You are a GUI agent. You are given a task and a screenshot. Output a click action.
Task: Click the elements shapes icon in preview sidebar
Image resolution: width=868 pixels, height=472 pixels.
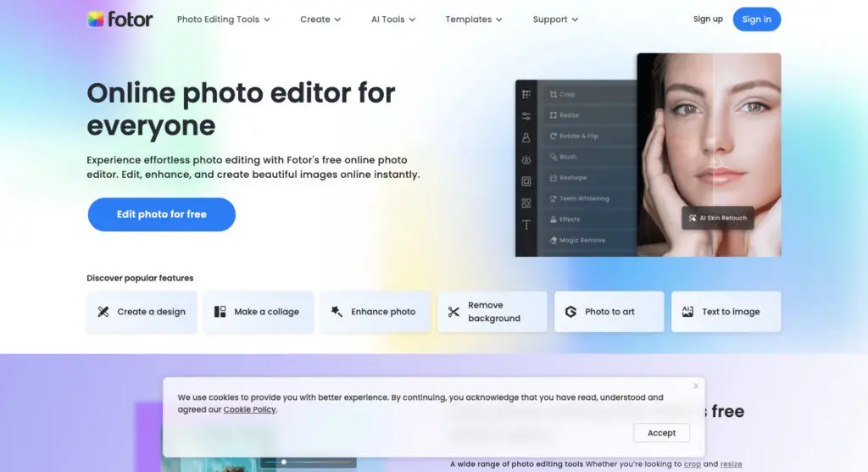coord(526,203)
